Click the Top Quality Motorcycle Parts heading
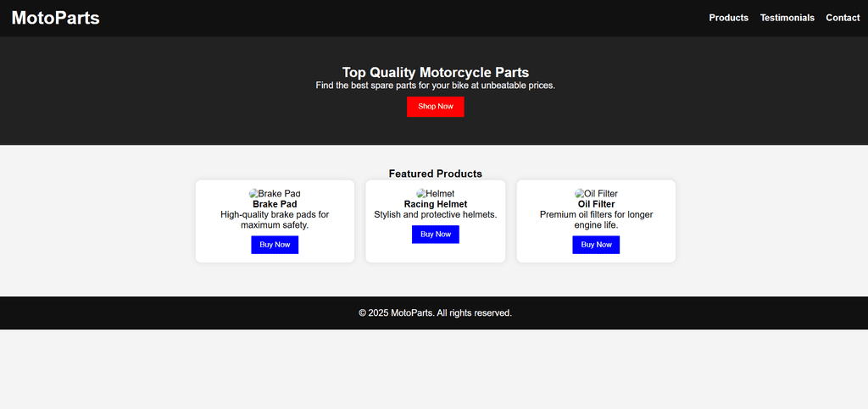The width and height of the screenshot is (868, 409). [x=435, y=73]
